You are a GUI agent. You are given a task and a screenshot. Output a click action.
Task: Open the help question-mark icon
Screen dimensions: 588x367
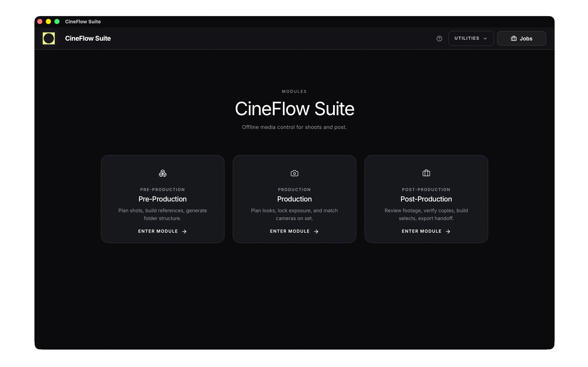439,38
